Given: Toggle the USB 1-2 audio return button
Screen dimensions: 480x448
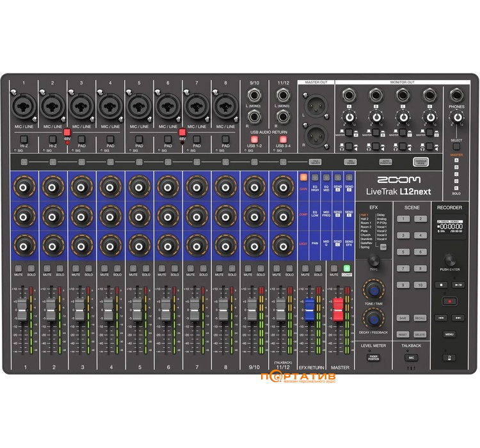Looking at the screenshot, I should pos(254,140).
